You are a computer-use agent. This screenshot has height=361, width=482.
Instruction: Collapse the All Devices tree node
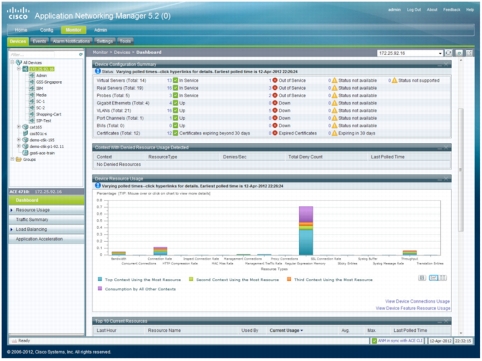tap(12, 62)
